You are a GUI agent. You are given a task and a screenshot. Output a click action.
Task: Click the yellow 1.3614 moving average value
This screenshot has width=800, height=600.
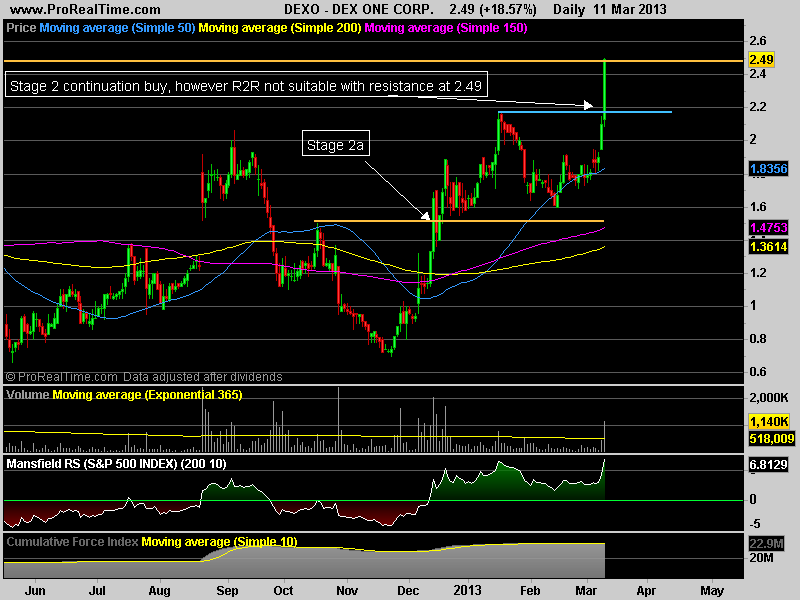tap(768, 247)
